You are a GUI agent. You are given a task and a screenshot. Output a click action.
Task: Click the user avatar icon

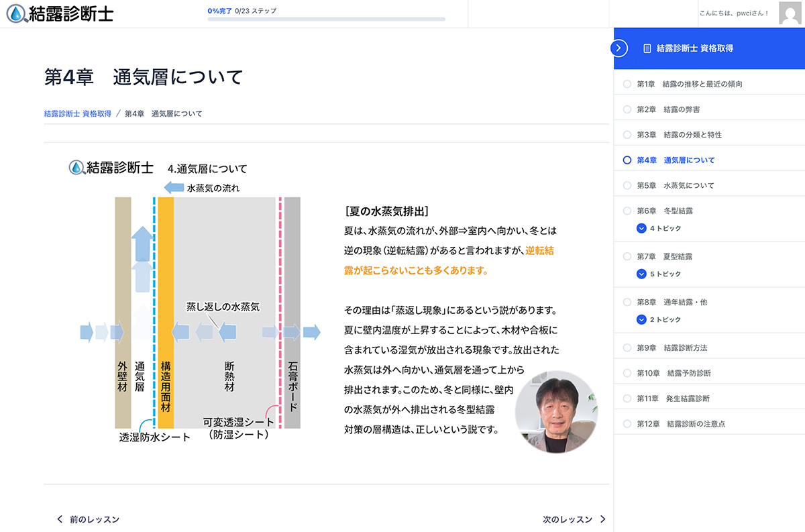(790, 13)
